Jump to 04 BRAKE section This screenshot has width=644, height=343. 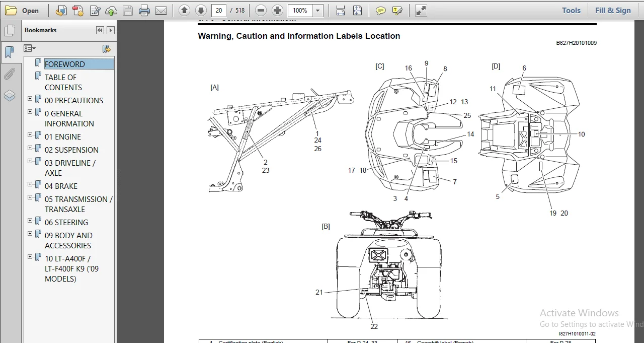61,186
